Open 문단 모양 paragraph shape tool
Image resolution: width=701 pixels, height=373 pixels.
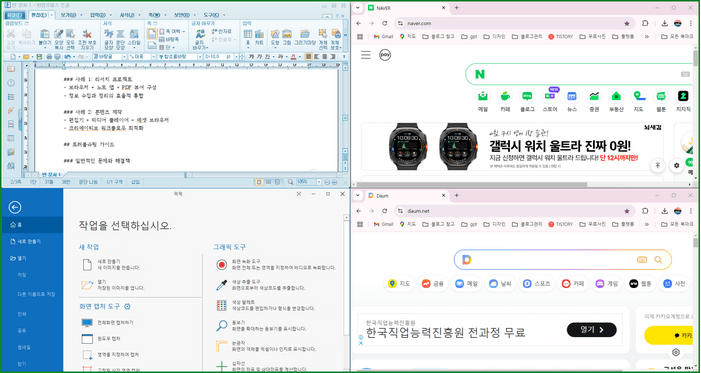pos(121,34)
